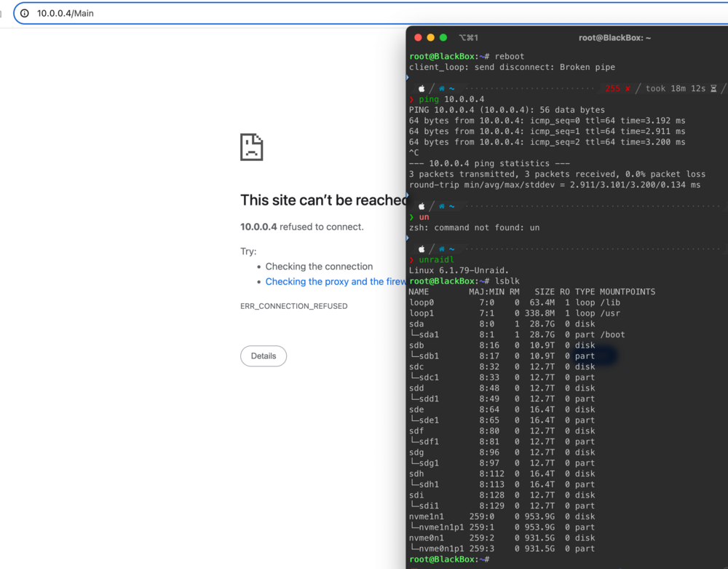Screen dimensions: 728x569
Task: Click 'This site can't be reached' heading
Action: click(x=324, y=200)
